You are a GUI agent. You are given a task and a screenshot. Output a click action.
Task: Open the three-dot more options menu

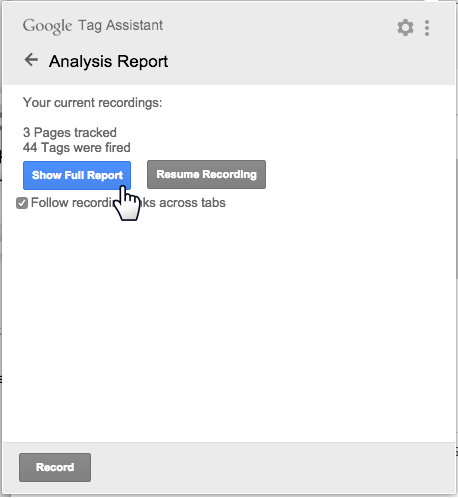tap(427, 28)
